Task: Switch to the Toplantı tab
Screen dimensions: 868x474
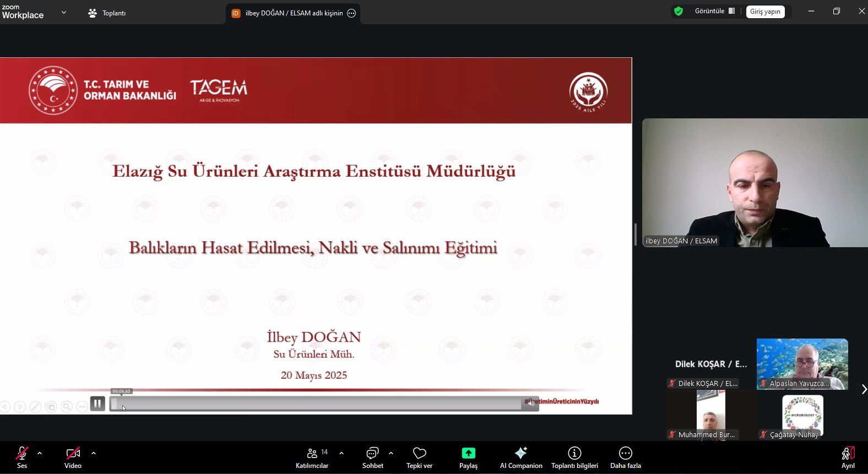Action: pyautogui.click(x=107, y=13)
